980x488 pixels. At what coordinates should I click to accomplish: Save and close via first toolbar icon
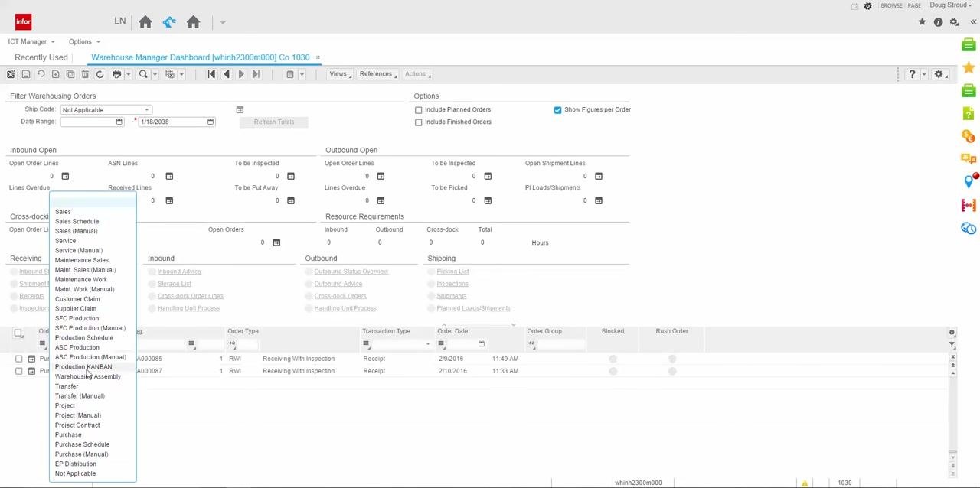(11, 74)
